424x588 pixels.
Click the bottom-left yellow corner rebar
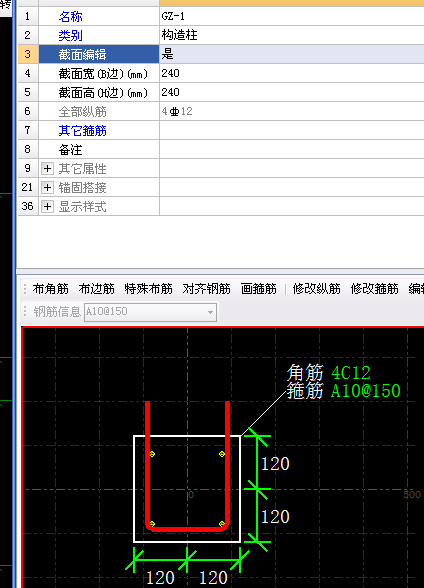[x=152, y=524]
